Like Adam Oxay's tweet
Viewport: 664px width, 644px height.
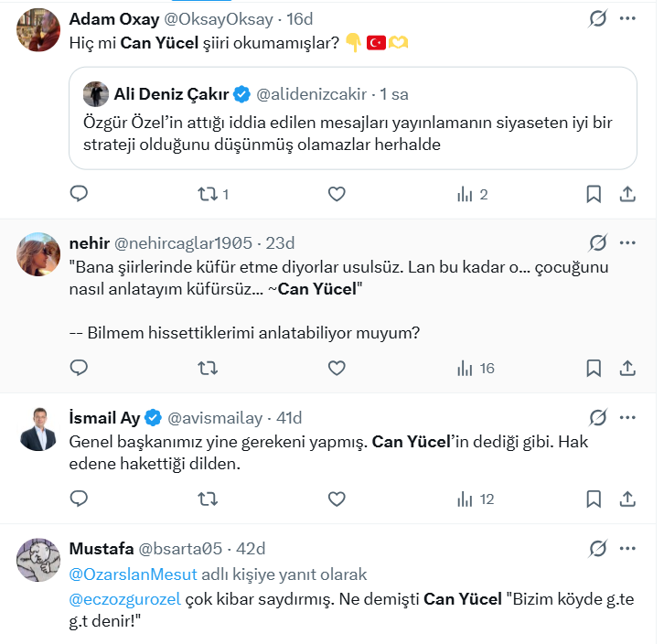[x=337, y=194]
